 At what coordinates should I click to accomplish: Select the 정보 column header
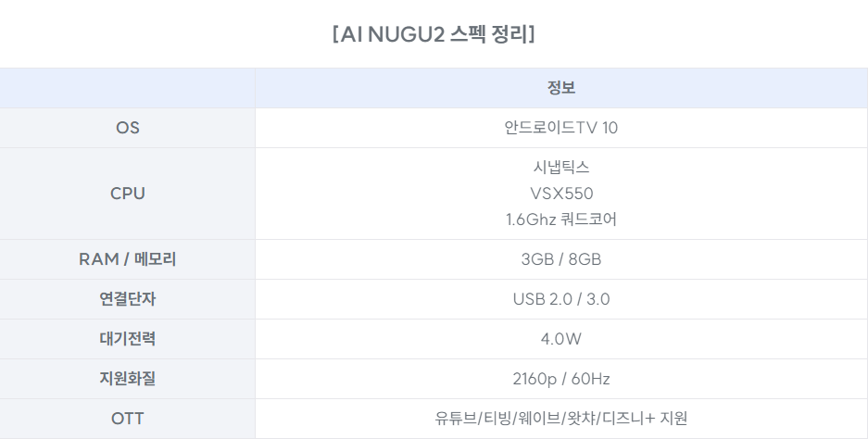coord(561,88)
